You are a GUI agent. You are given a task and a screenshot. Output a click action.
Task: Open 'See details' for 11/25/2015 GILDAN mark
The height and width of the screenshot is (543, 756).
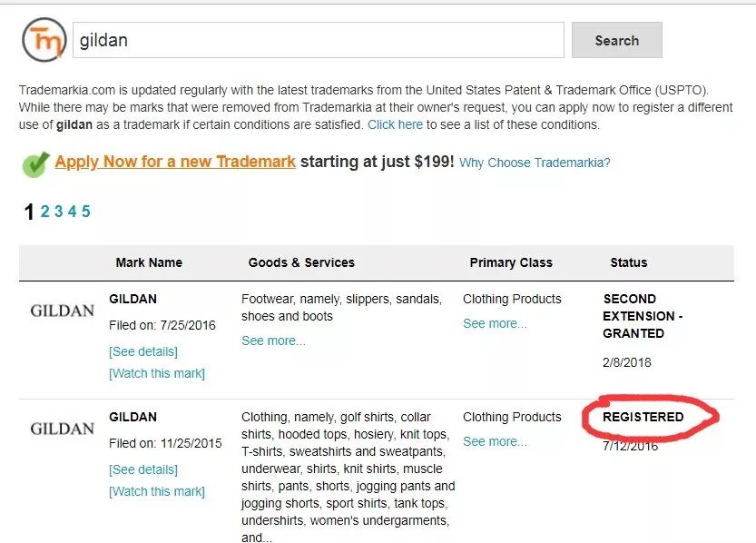coord(143,469)
